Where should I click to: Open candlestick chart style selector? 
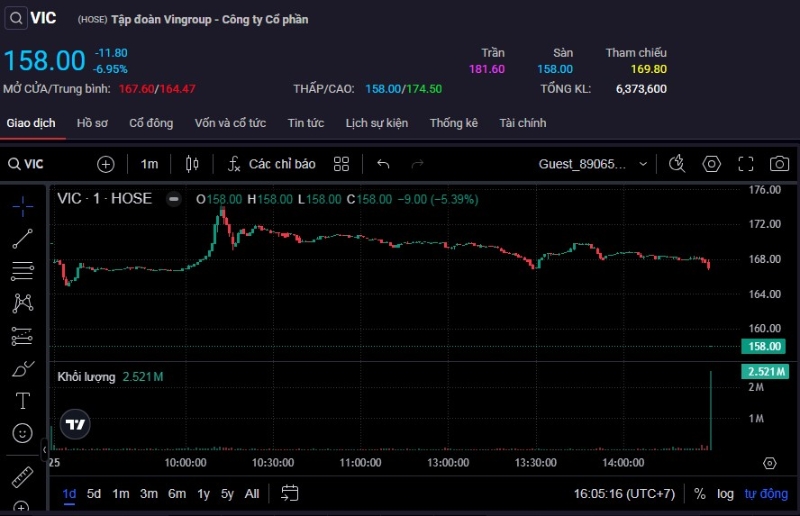194,164
